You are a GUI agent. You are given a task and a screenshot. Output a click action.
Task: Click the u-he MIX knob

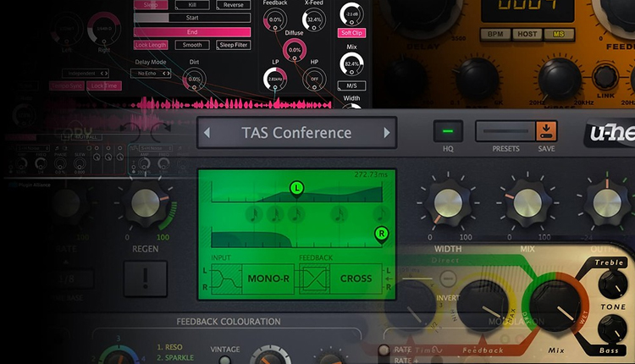527,203
